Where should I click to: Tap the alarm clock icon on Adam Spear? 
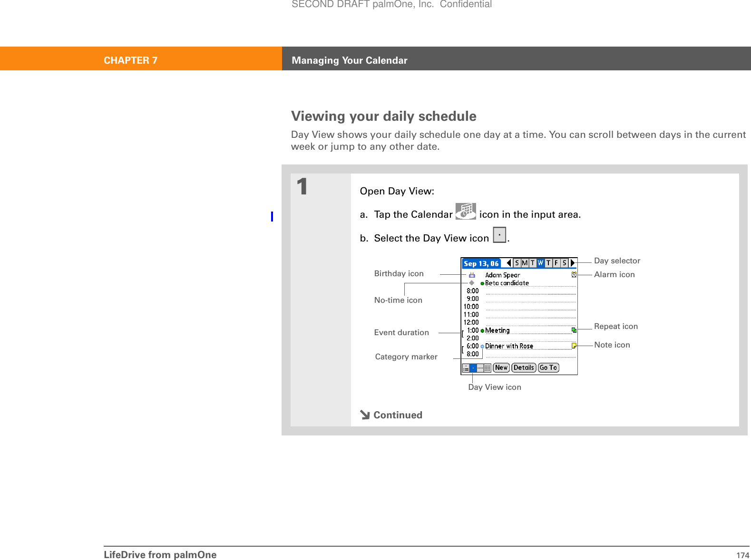coord(574,274)
